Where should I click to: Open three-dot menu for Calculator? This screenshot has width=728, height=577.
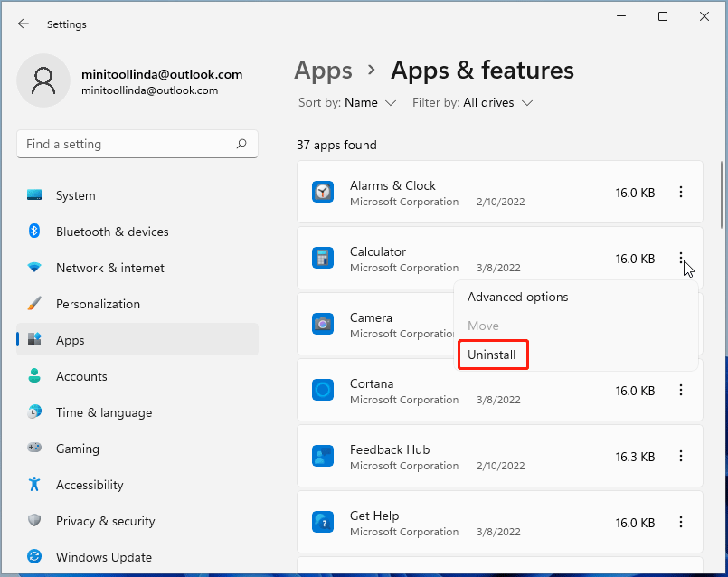681,258
